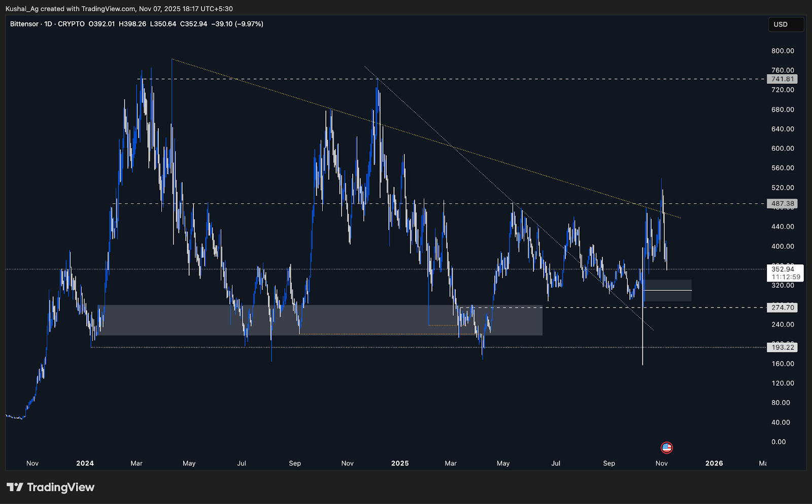Click the low value L350.64
Image resolution: width=812 pixels, height=504 pixels.
(x=163, y=24)
